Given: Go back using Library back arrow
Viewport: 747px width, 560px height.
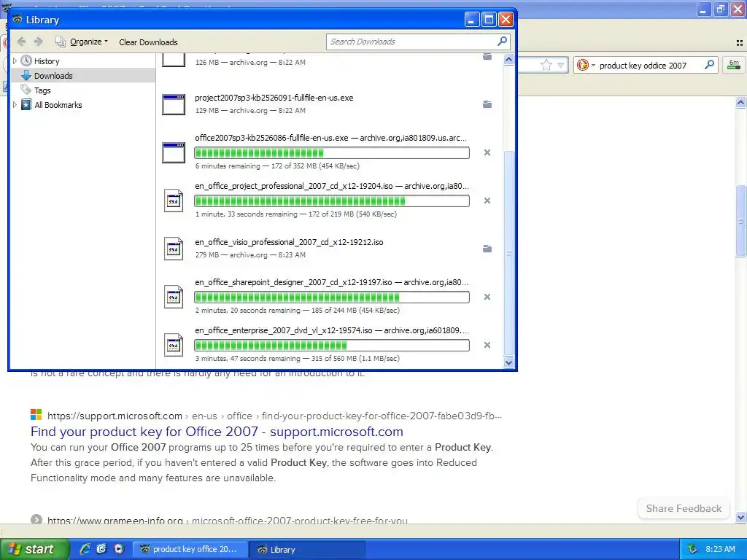Looking at the screenshot, I should click(x=21, y=42).
